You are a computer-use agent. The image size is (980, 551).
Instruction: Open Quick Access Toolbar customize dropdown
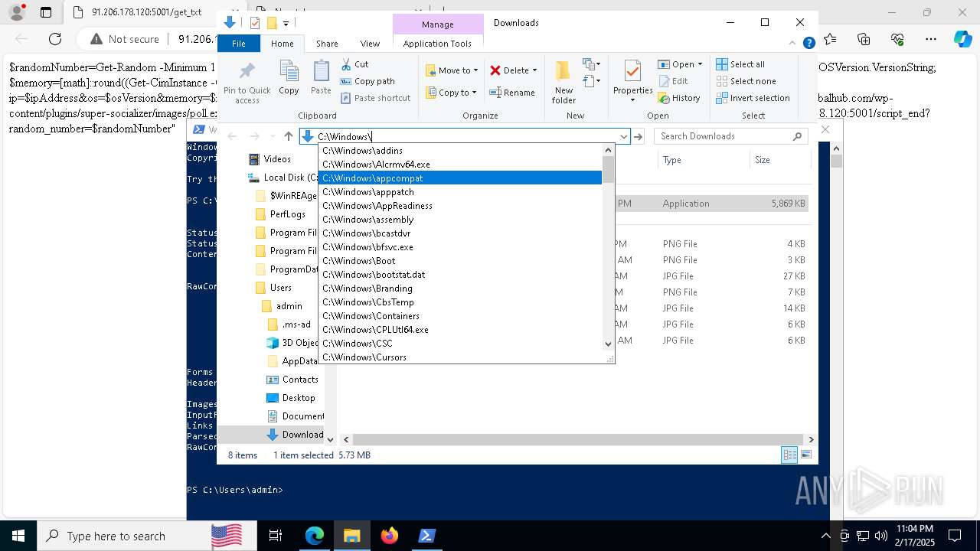point(286,24)
